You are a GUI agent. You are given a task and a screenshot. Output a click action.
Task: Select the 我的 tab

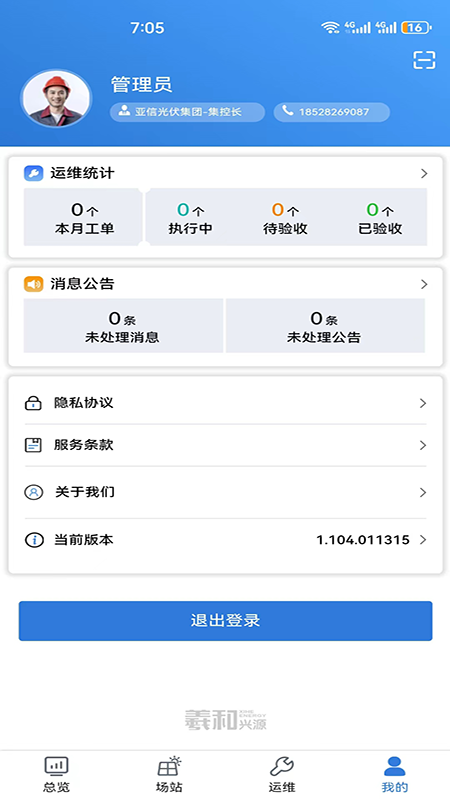pos(394,774)
